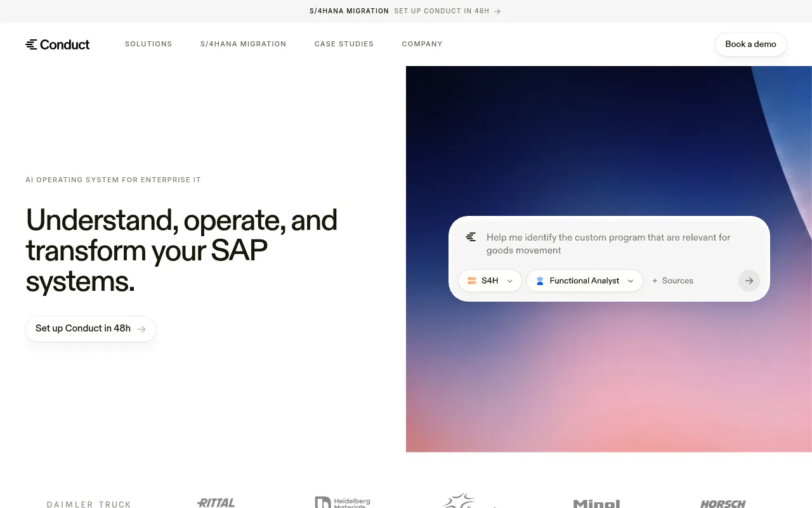Click the Rittal logo

click(x=216, y=503)
